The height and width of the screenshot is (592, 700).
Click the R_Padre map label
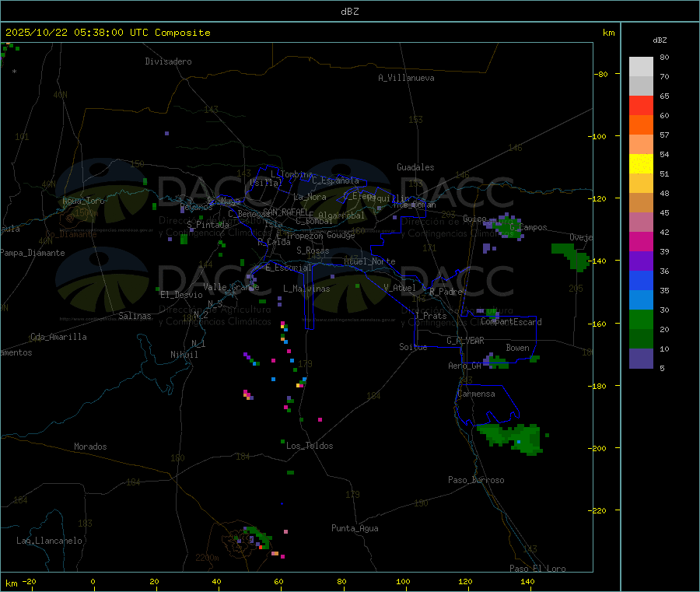pyautogui.click(x=446, y=292)
